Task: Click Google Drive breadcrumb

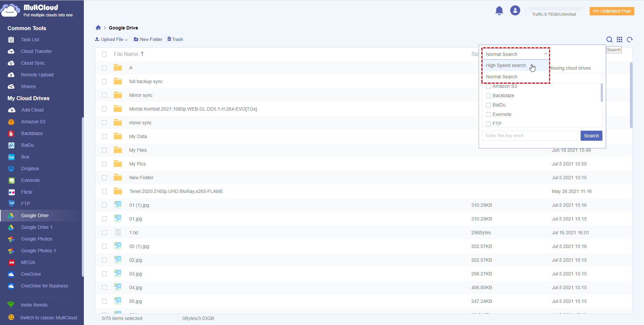Action: tap(123, 28)
